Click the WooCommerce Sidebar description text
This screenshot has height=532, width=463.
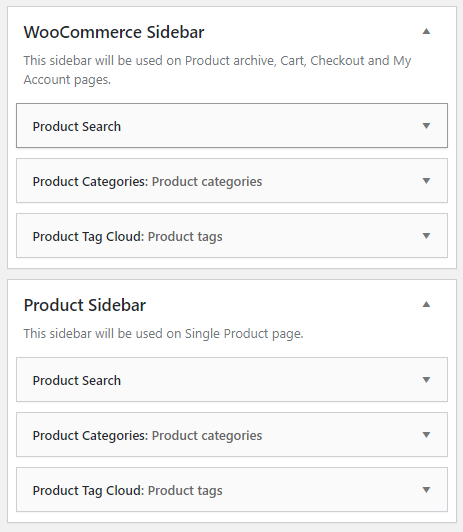click(x=217, y=70)
